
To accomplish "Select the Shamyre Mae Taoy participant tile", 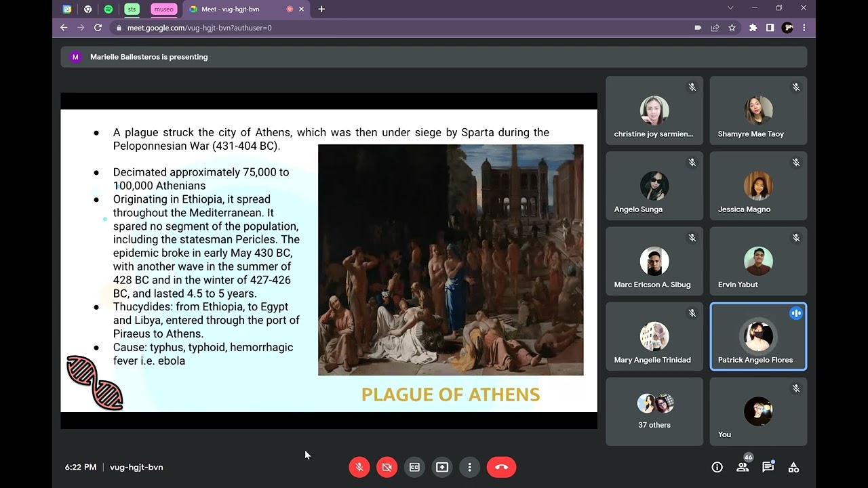I will pos(758,110).
